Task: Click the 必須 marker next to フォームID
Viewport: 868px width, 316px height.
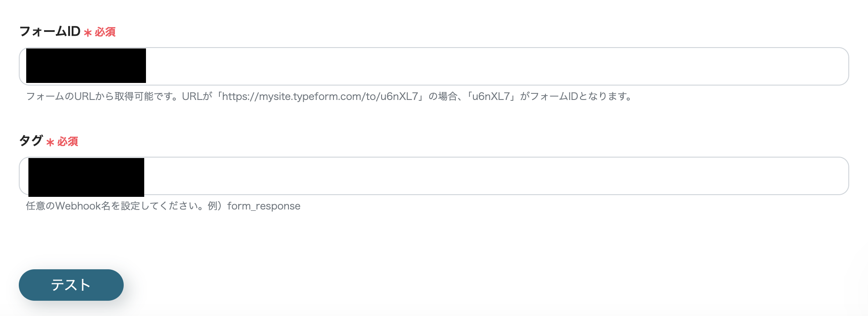Action: point(105,32)
